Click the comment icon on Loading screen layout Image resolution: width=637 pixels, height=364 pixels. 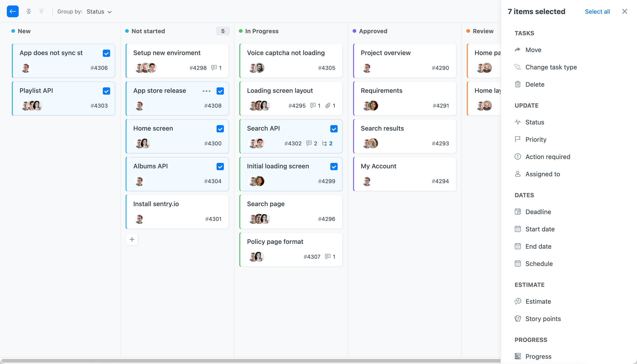tap(313, 106)
